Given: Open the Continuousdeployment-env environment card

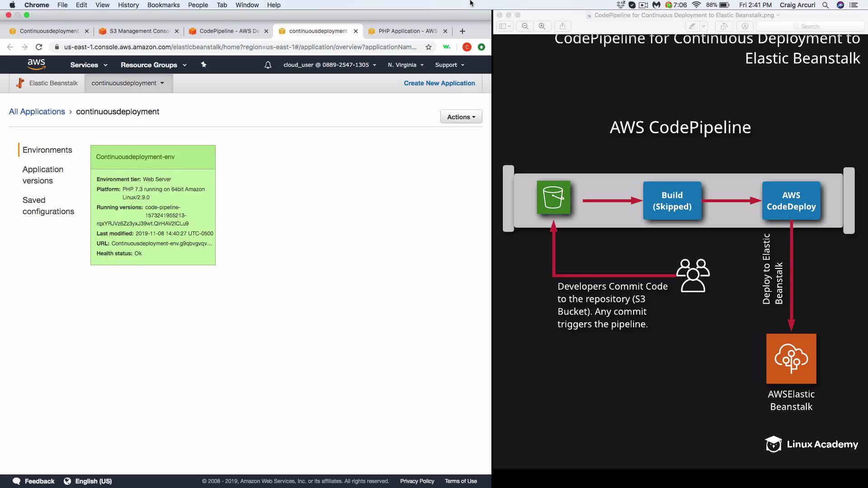Looking at the screenshot, I should tap(135, 157).
